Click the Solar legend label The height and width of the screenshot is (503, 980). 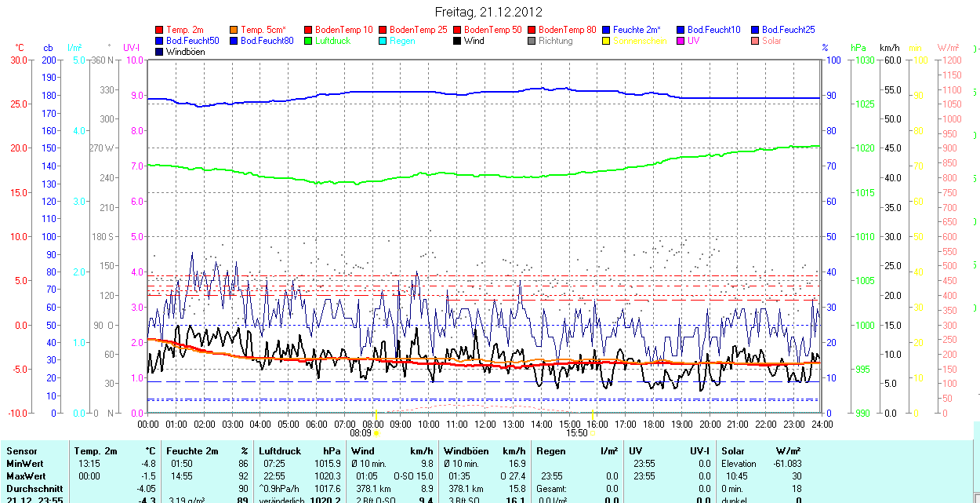click(x=771, y=41)
